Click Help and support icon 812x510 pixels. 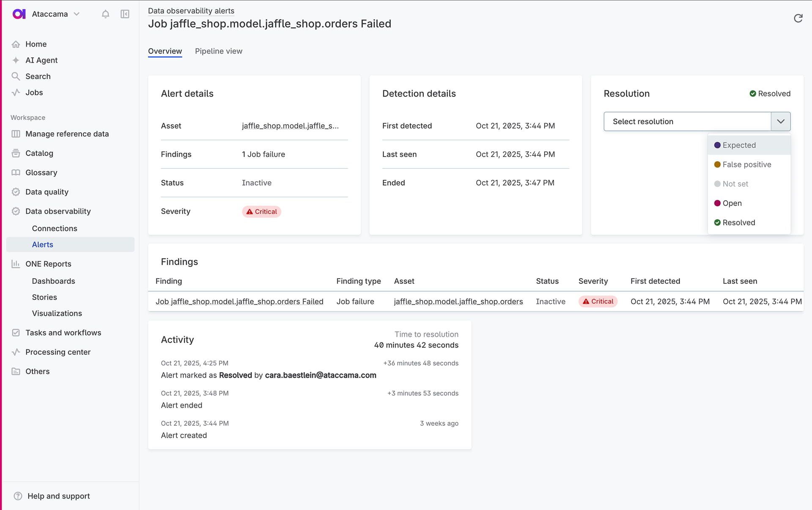pyautogui.click(x=18, y=496)
